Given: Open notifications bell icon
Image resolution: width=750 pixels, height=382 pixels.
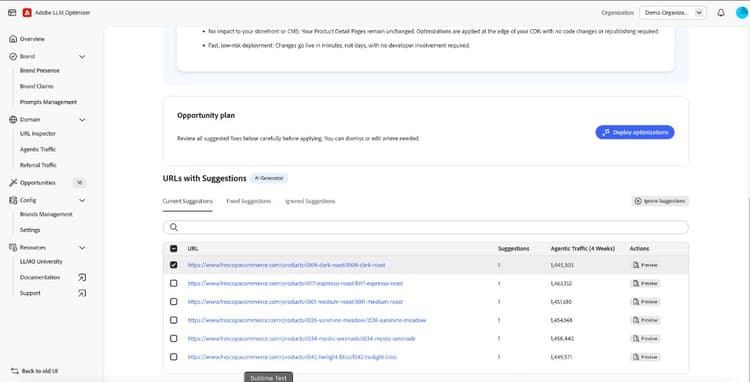Looking at the screenshot, I should (721, 13).
